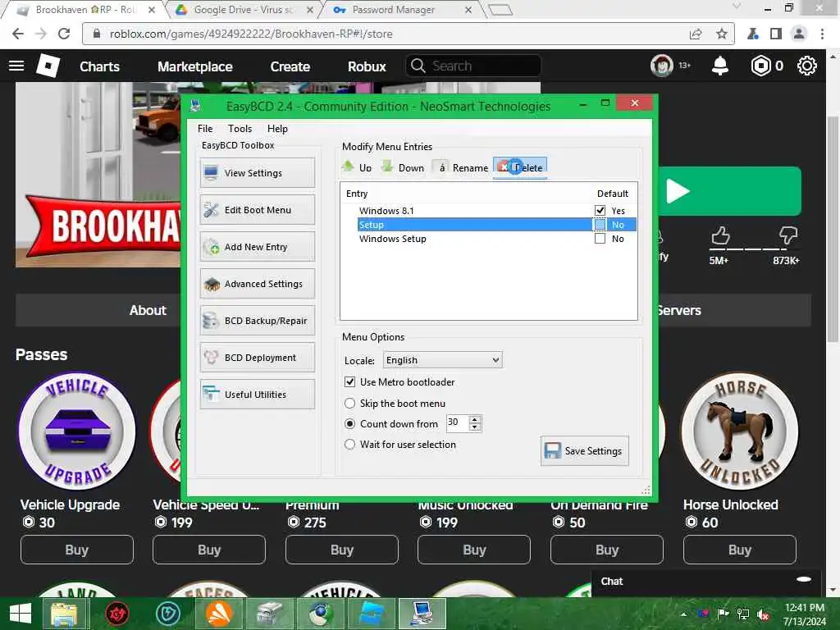Open EasyBCD File menu
840x630 pixels.
[x=204, y=129]
